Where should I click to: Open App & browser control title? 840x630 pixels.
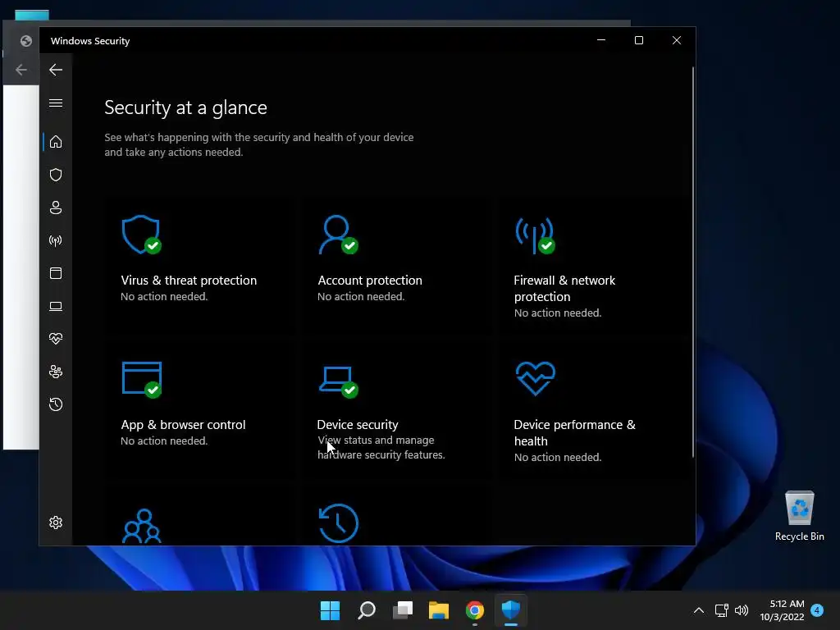click(x=183, y=425)
